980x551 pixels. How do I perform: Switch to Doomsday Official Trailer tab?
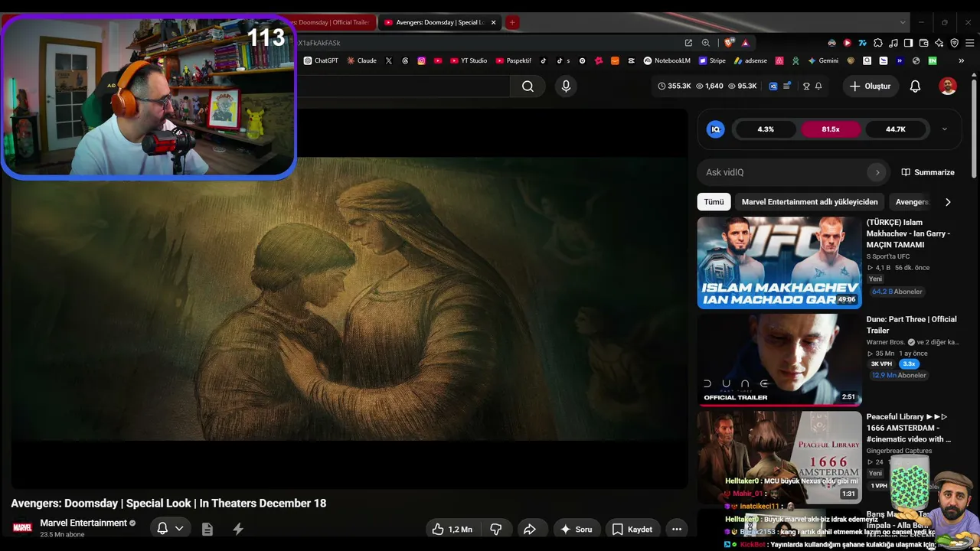coord(334,22)
